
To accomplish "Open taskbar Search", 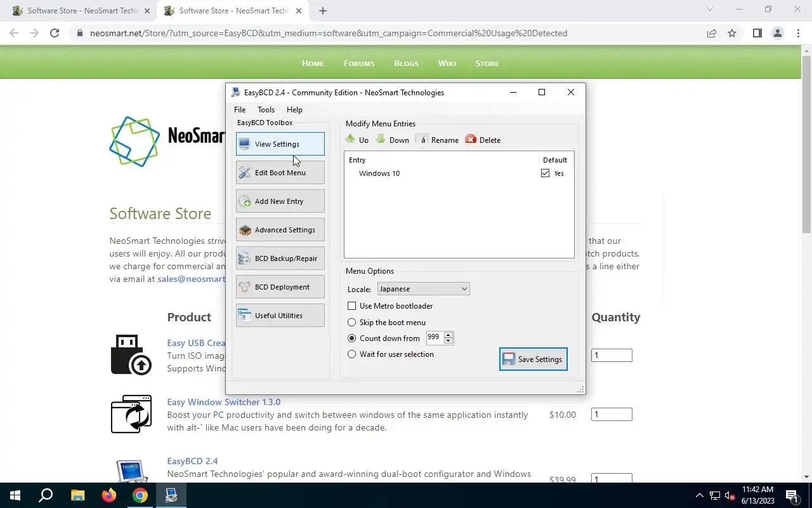I will pyautogui.click(x=46, y=495).
